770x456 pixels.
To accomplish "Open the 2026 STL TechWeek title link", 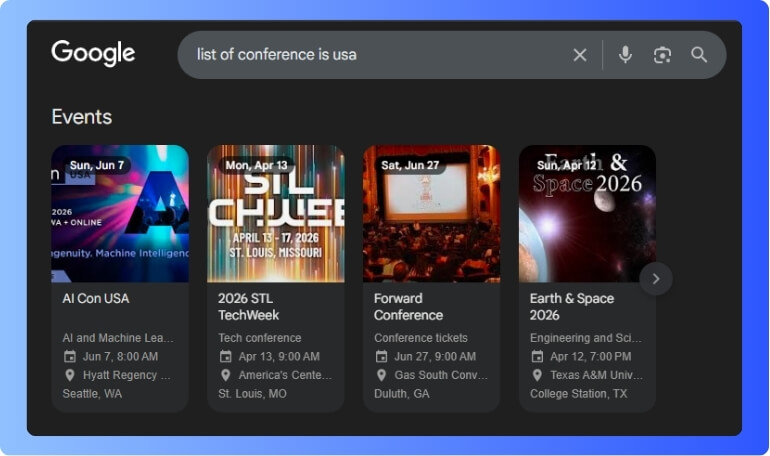I will (248, 307).
